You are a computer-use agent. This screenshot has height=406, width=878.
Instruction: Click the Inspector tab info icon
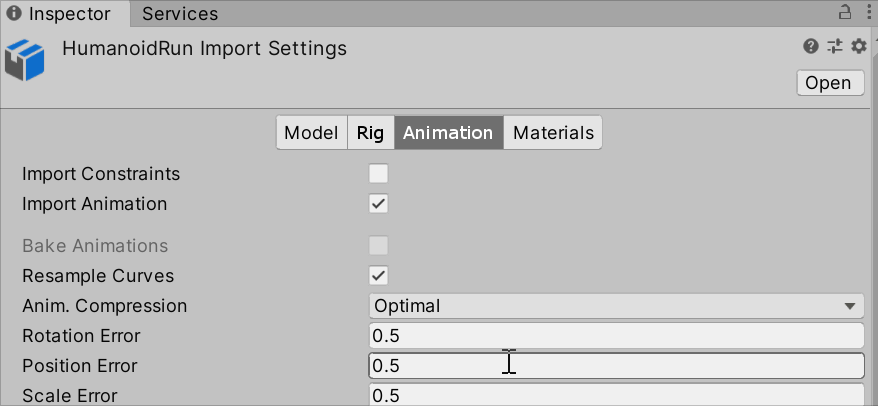pos(15,14)
